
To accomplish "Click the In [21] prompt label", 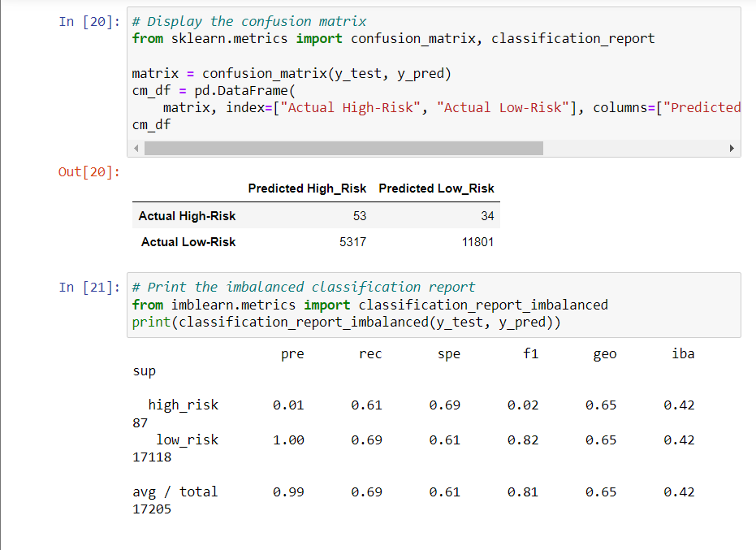I will (89, 288).
